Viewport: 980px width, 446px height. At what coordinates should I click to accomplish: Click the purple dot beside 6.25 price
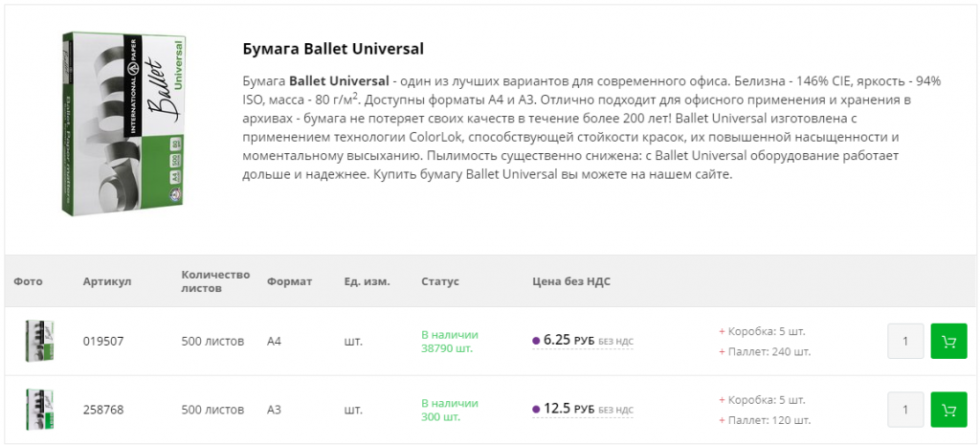(x=536, y=341)
